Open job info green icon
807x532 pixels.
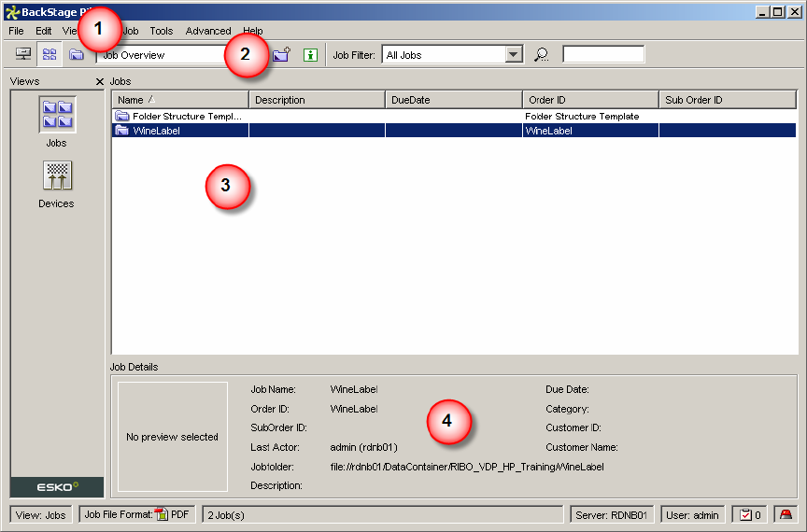(x=310, y=54)
